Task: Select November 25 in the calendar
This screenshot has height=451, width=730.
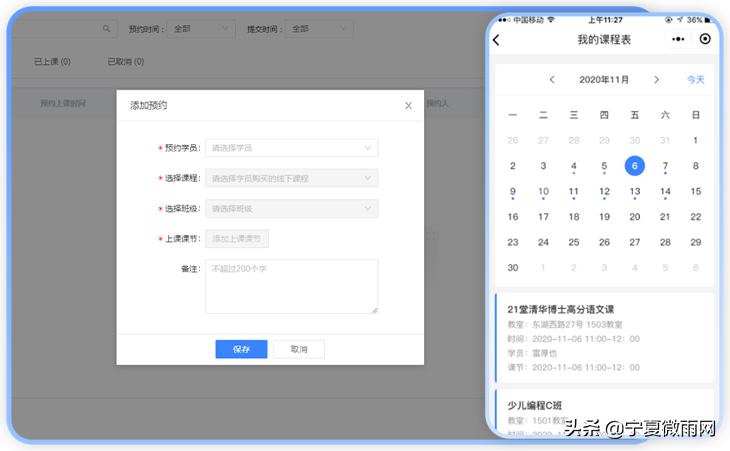Action: 574,242
